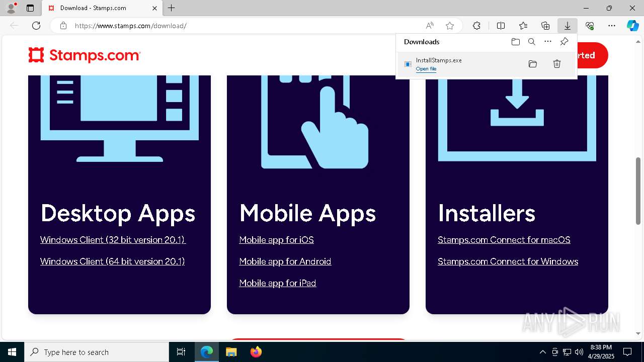Click the taskbar search box
The height and width of the screenshot is (362, 644).
97,352
